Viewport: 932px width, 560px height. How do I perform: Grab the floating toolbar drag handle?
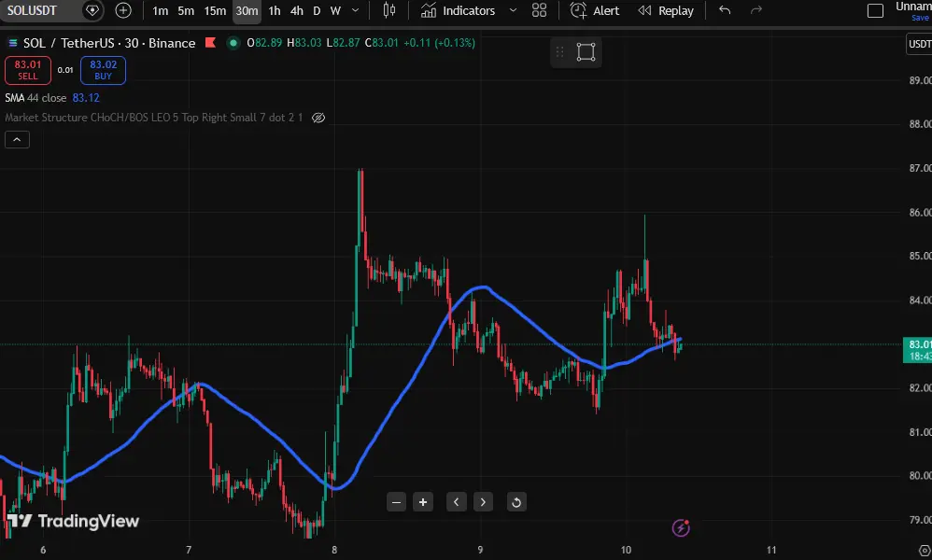coord(560,51)
